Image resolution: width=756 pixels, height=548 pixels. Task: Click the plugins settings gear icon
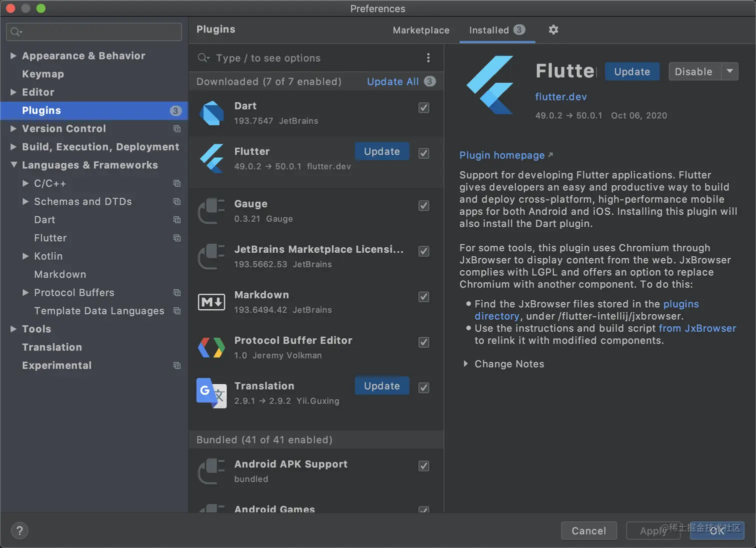(553, 30)
